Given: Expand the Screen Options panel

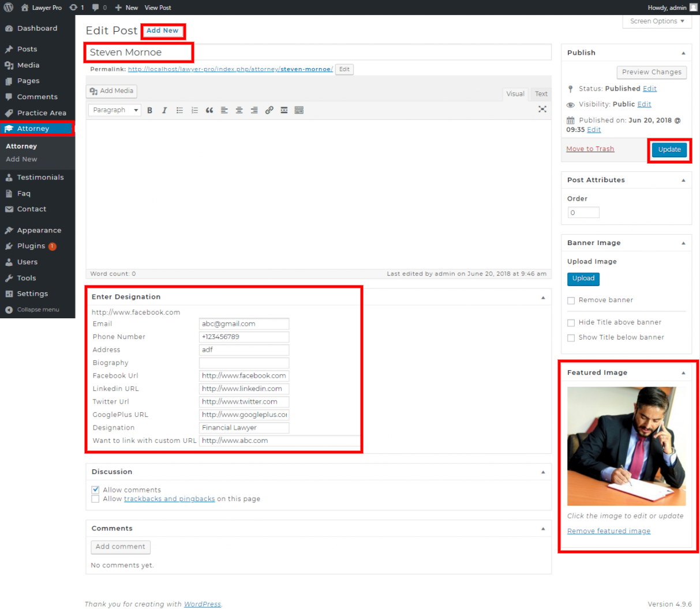Looking at the screenshot, I should [x=657, y=21].
